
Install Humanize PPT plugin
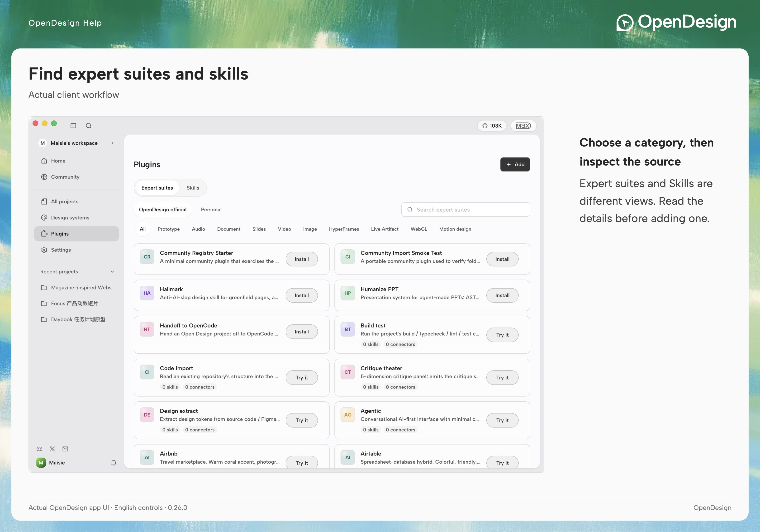(502, 295)
